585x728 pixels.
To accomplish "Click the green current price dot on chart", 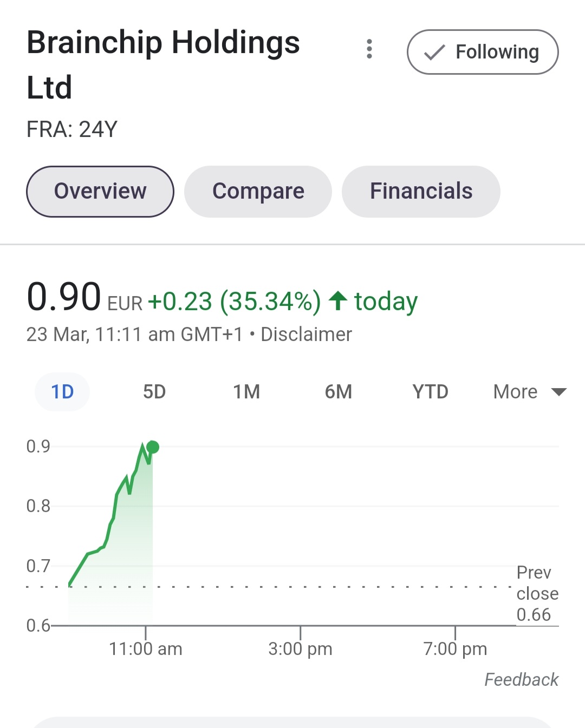I will tap(153, 447).
